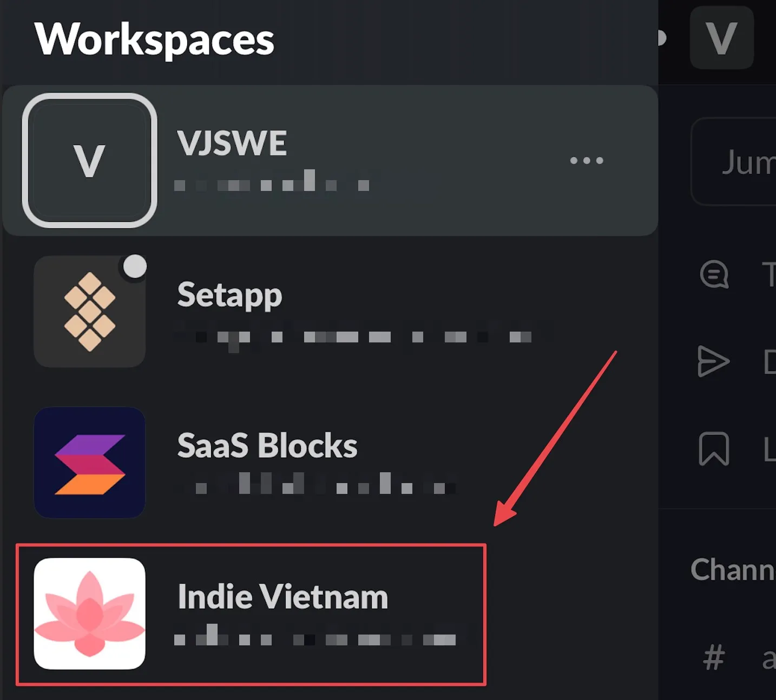Tap the Setapp workspace icon
The width and height of the screenshot is (776, 700).
click(x=90, y=310)
